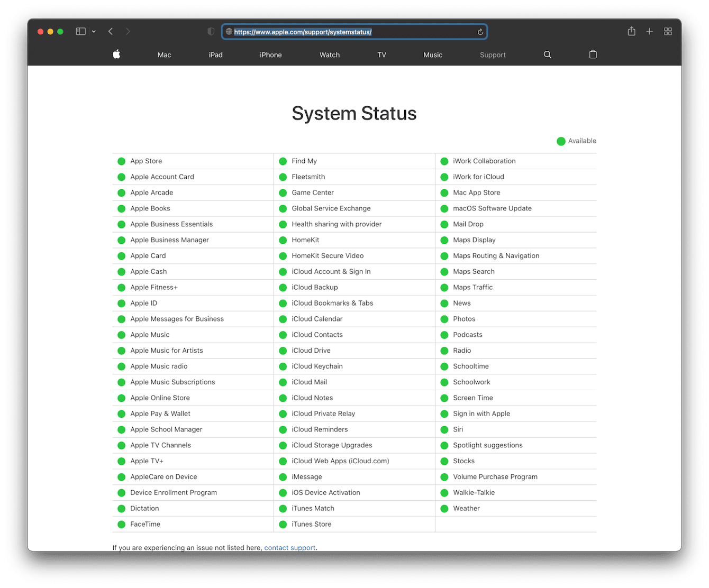This screenshot has width=709, height=588.
Task: Click the green dot beside iWork Collaboration
Action: click(x=444, y=161)
